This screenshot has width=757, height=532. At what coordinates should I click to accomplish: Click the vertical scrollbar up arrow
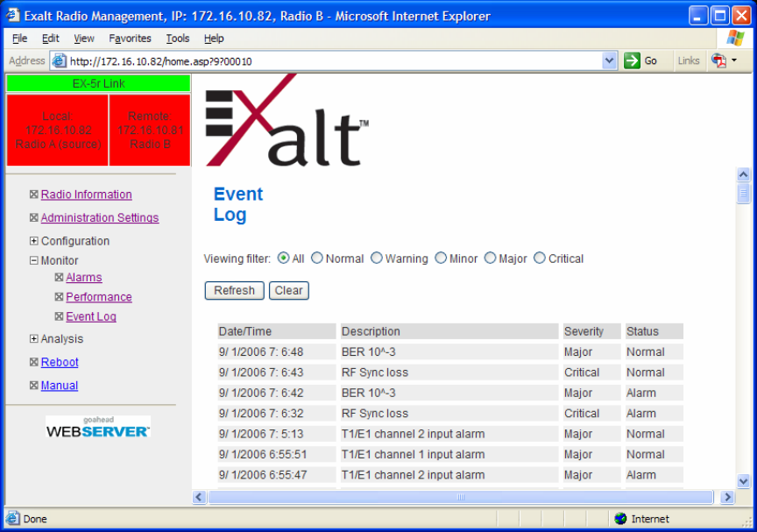click(744, 174)
